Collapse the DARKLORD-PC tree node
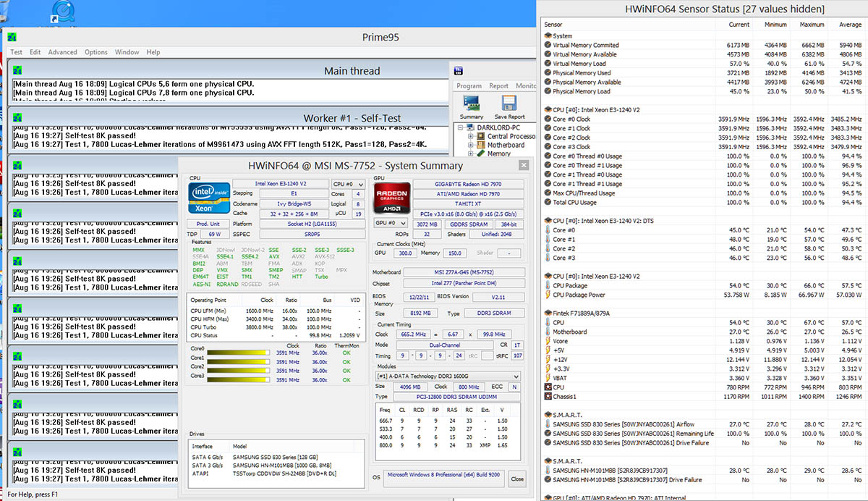The height and width of the screenshot is (501, 868). [x=459, y=127]
